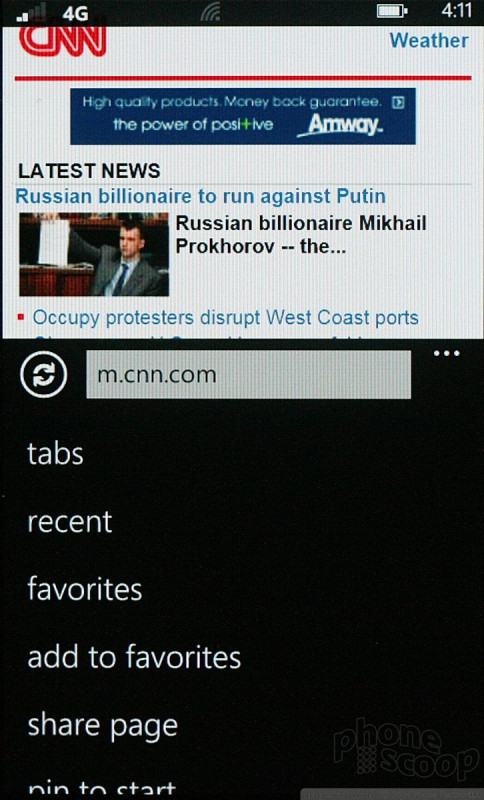Tap the refresh page icon
The image size is (484, 800).
click(x=44, y=374)
